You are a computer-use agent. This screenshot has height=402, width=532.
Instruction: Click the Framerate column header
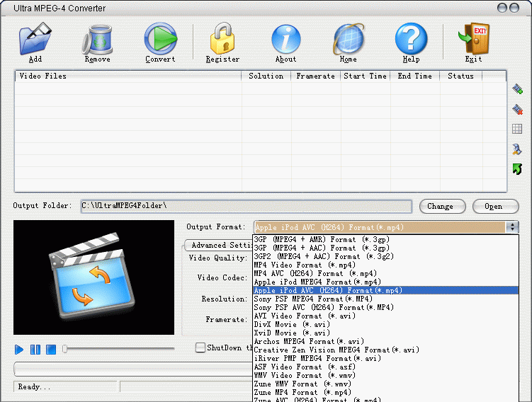pos(315,76)
